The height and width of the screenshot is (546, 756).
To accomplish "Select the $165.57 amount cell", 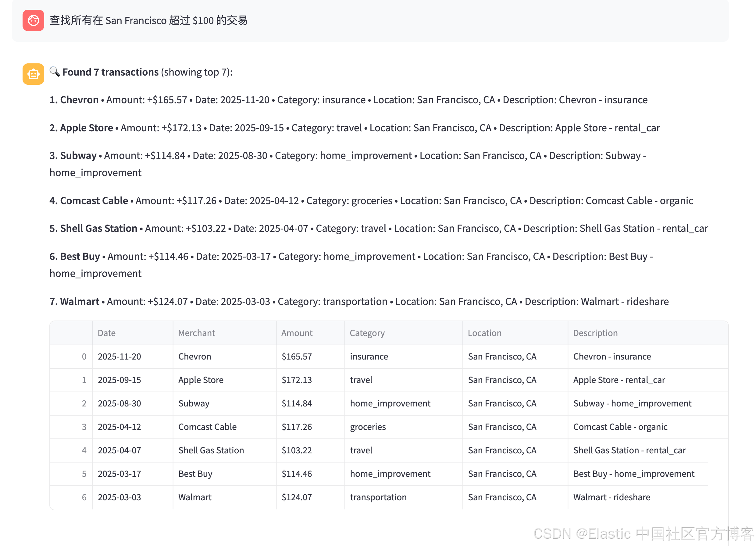I will click(311, 357).
